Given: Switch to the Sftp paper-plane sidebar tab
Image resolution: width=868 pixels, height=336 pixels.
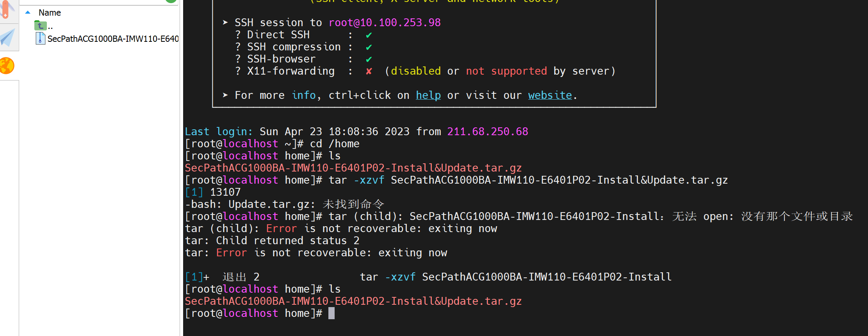Looking at the screenshot, I should pos(8,38).
